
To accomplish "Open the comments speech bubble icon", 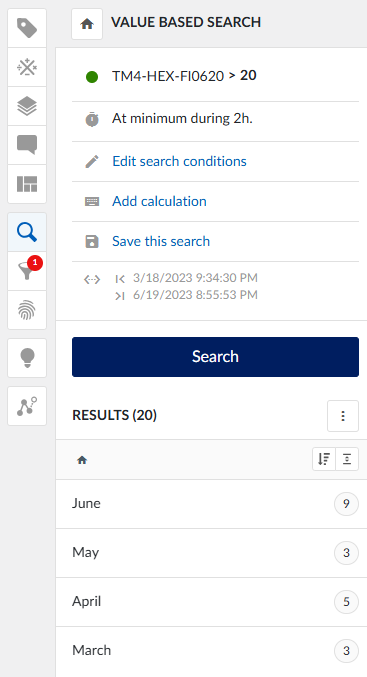I will tap(27, 145).
